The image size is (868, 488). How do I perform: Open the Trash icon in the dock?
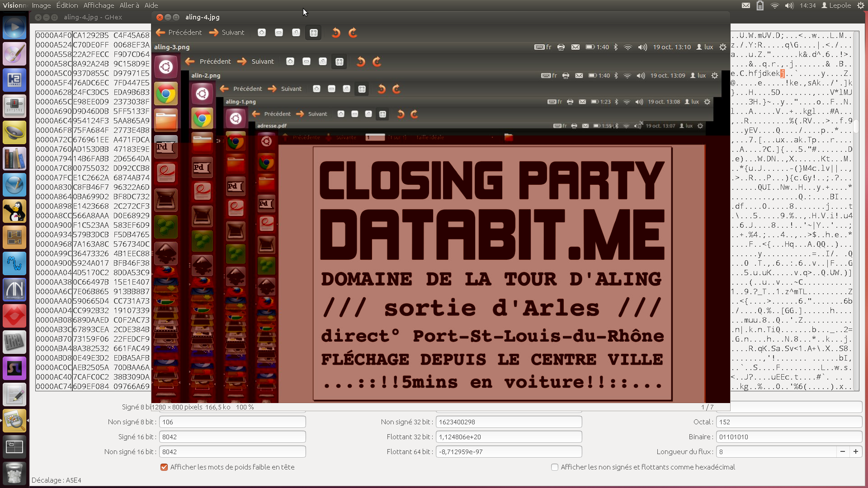coord(14,473)
